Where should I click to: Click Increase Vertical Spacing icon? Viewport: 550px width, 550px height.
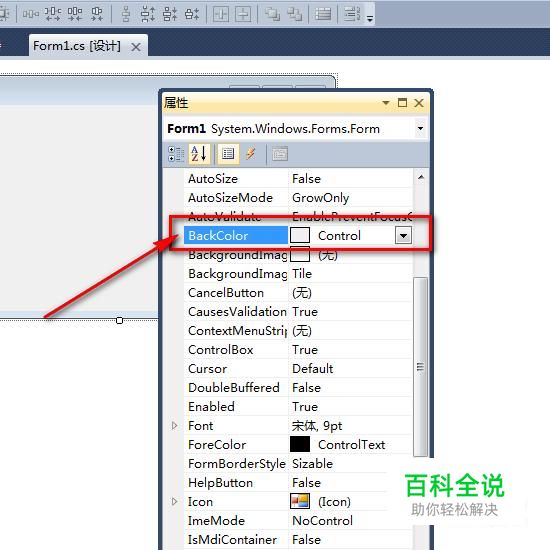(x=148, y=14)
